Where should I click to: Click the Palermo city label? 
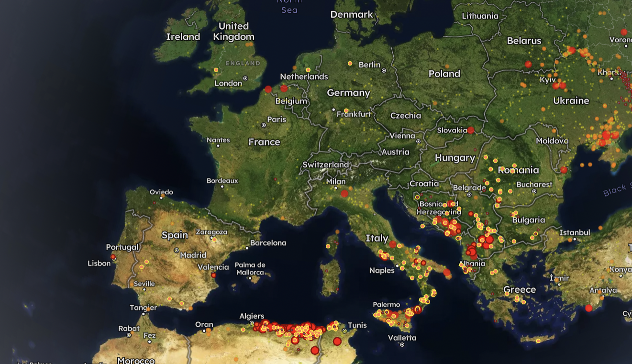point(386,305)
